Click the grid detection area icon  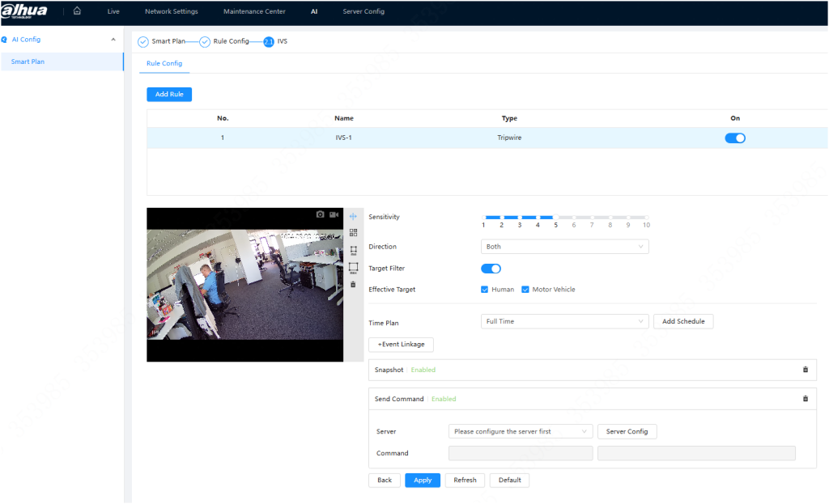tap(353, 233)
